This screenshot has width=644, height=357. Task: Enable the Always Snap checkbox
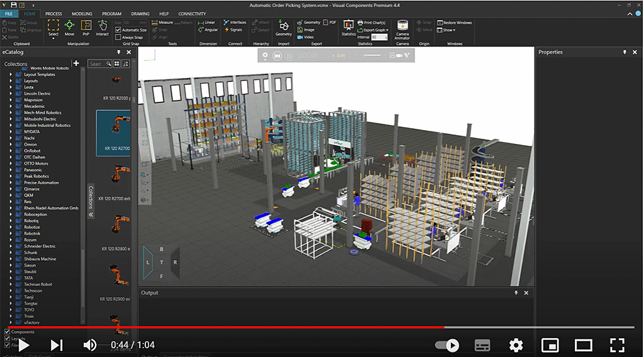118,37
